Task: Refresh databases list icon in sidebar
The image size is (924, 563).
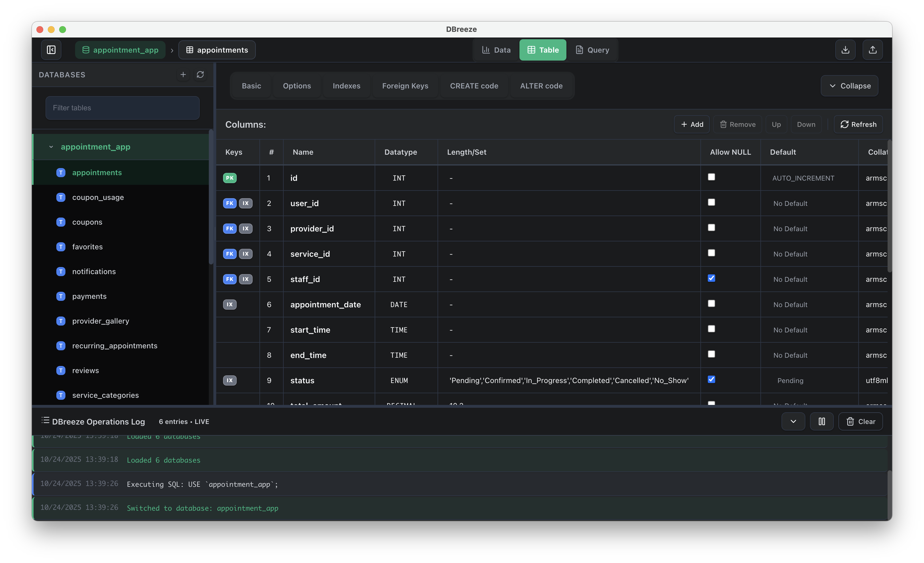Action: [200, 74]
